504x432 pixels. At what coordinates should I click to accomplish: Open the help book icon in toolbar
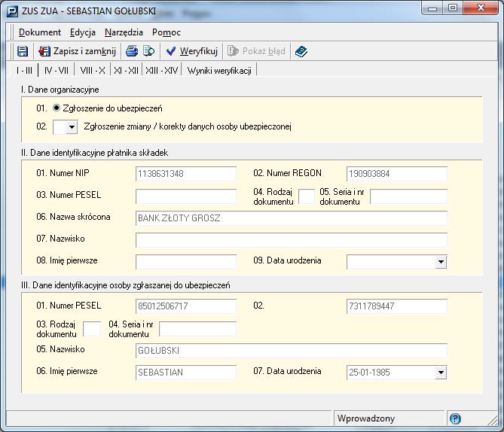coord(301,51)
